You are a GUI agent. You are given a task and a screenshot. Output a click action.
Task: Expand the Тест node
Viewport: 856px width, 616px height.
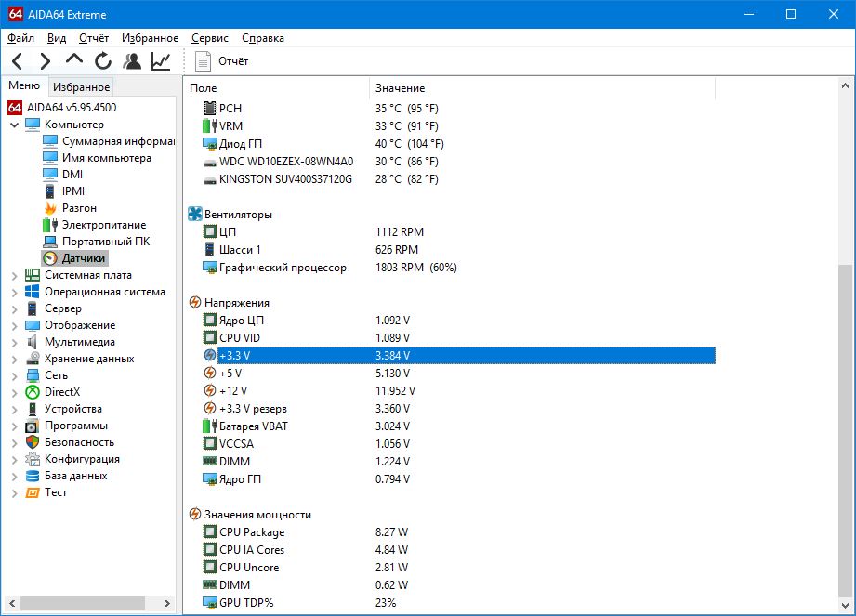(x=14, y=492)
